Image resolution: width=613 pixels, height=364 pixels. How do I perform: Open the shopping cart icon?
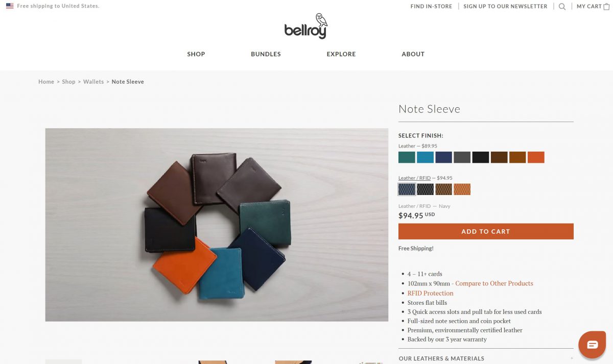606,7
